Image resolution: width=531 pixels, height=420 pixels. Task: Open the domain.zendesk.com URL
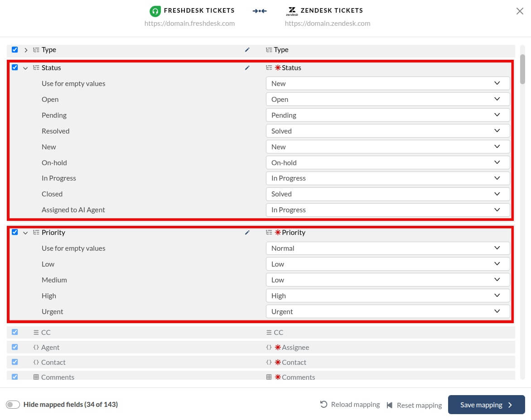tap(328, 24)
